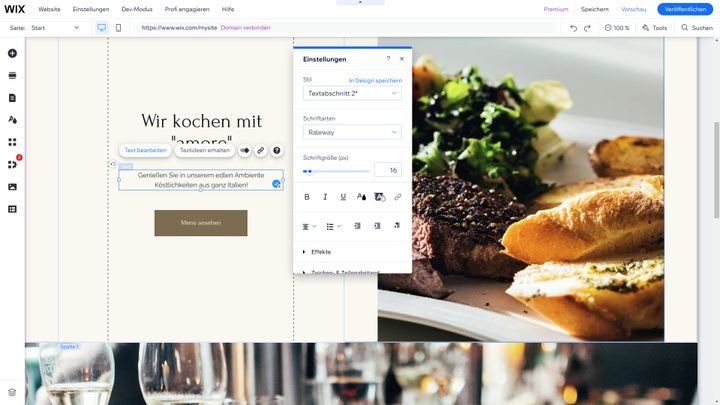720x405 pixels.
Task: Open the CMS table panel
Action: coord(12,209)
